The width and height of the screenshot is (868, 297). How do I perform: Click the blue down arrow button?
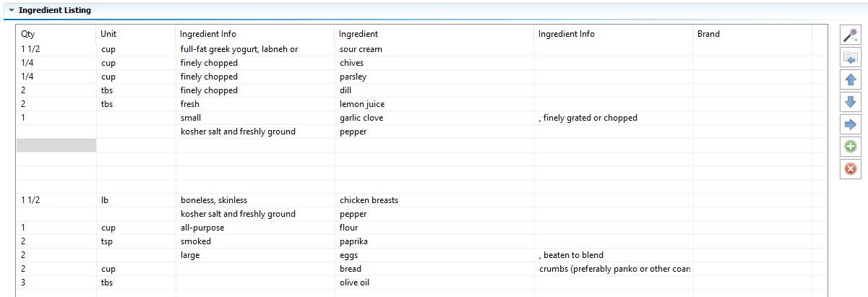pyautogui.click(x=850, y=102)
